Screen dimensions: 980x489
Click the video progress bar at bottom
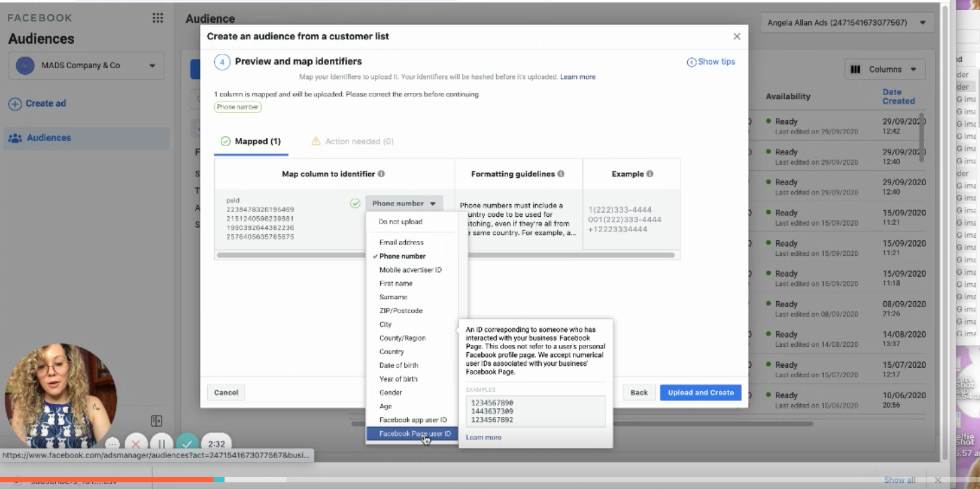click(x=490, y=479)
